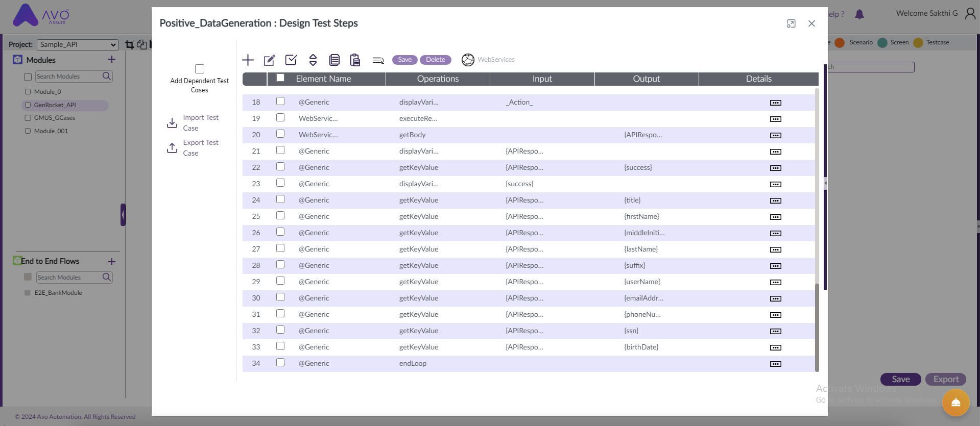Click the Delete button in toolbar
The width and height of the screenshot is (980, 426).
coord(436,60)
